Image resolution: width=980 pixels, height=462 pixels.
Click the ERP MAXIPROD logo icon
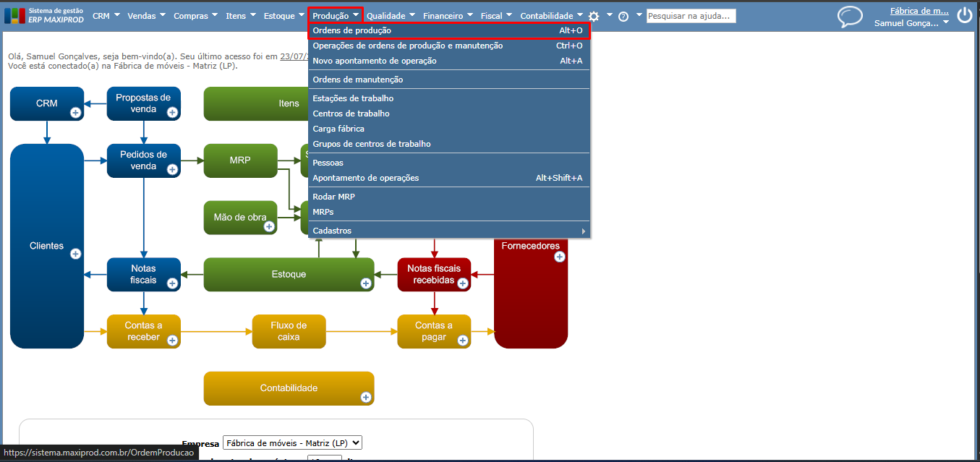point(14,15)
